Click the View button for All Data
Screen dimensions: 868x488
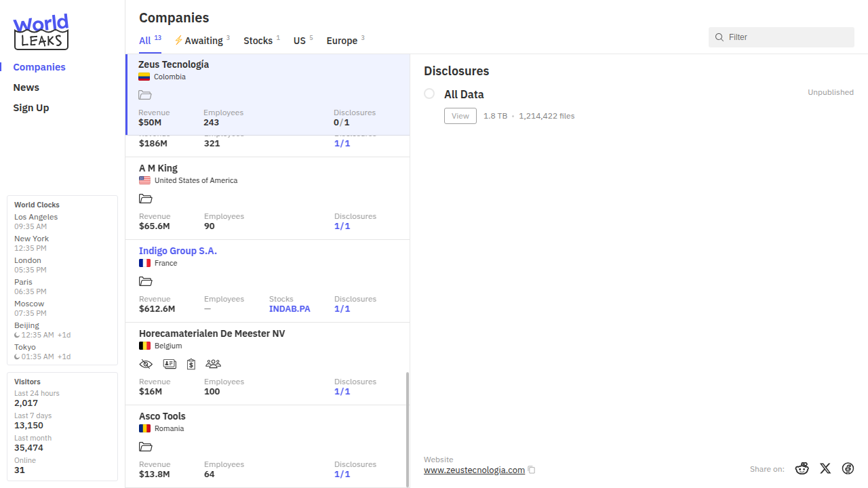point(460,116)
